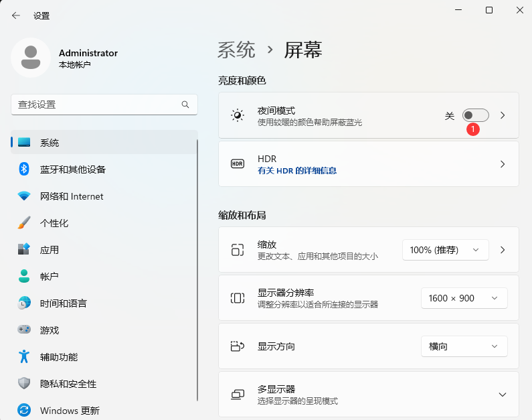Click the 夜间模式 card title
Image resolution: width=532 pixels, height=420 pixels.
pyautogui.click(x=276, y=111)
